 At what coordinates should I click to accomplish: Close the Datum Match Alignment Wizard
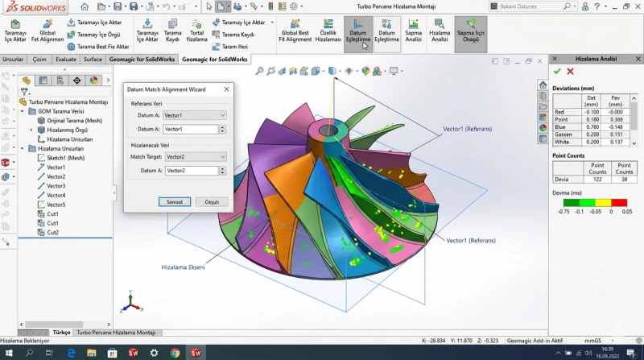tap(226, 89)
